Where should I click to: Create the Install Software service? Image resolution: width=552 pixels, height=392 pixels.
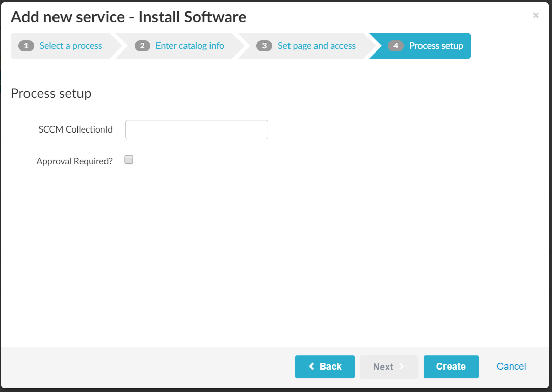pos(451,367)
